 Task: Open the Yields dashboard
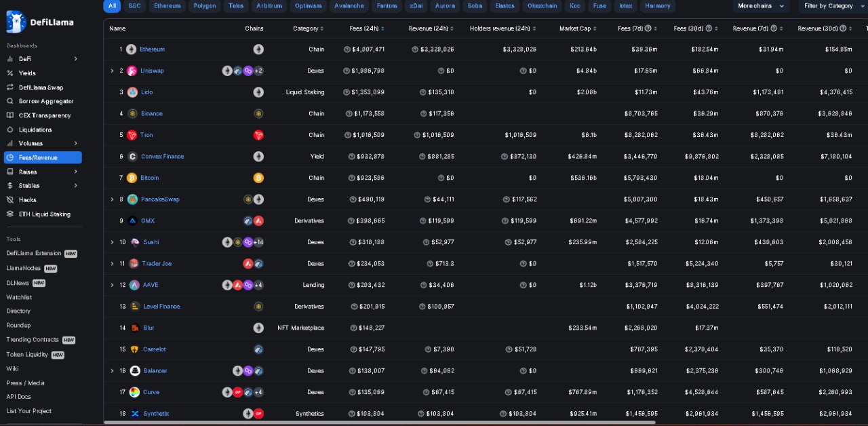click(x=27, y=73)
